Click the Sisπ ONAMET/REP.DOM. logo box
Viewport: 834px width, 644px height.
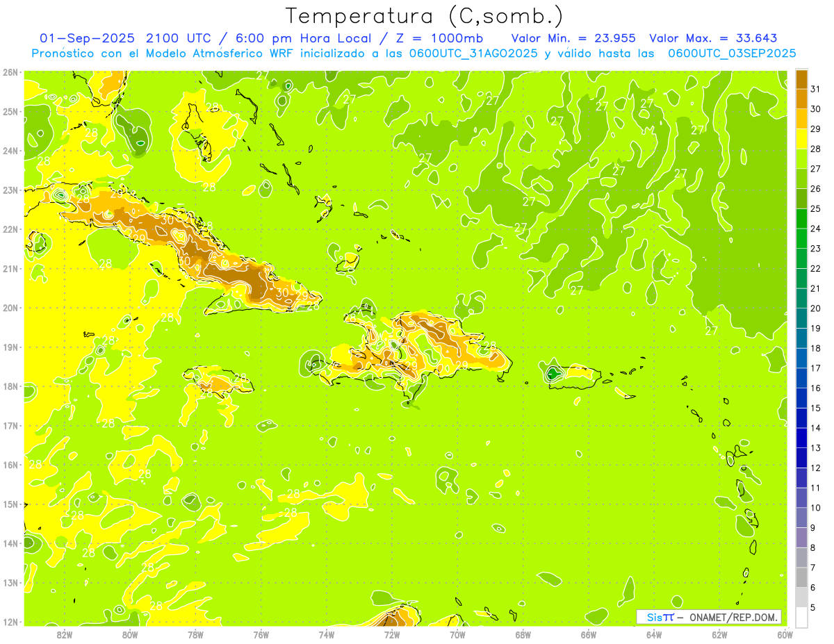[709, 617]
